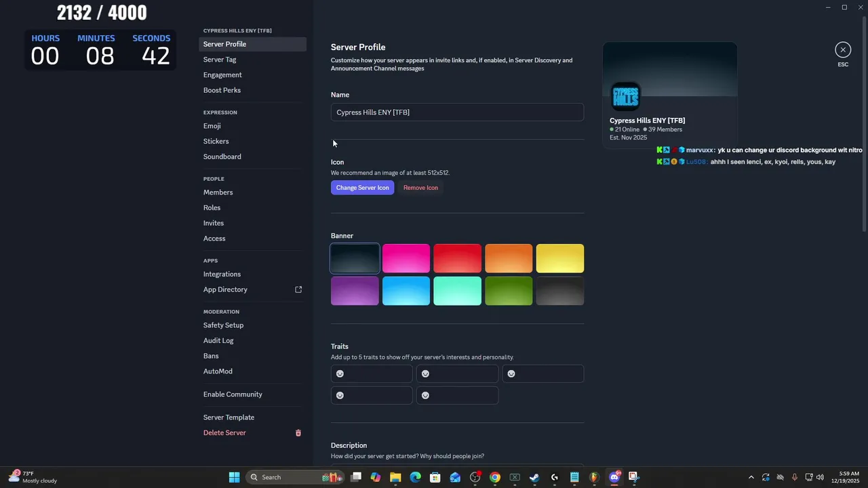Click emoji icon in fourth trait field
This screenshot has height=488, width=868.
[x=340, y=395]
